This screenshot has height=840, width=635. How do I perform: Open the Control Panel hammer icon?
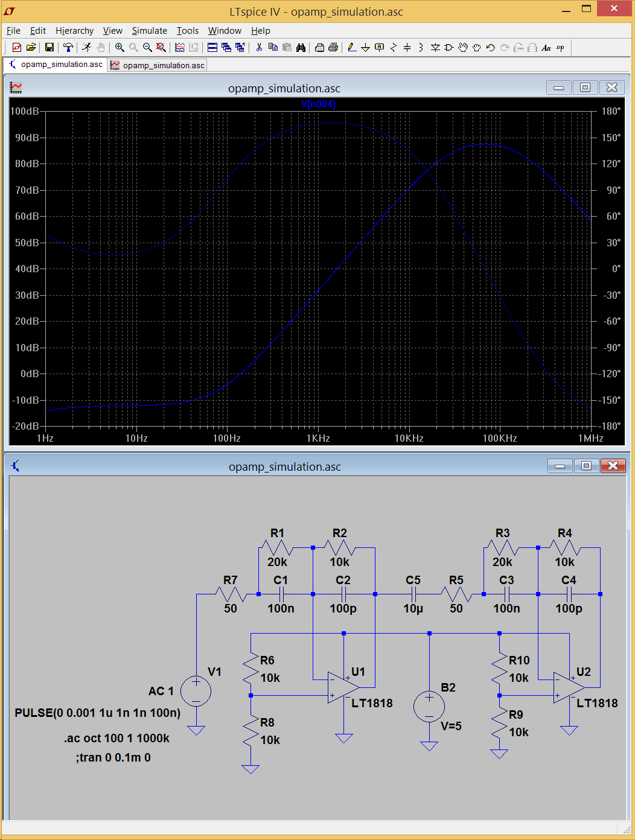point(68,48)
